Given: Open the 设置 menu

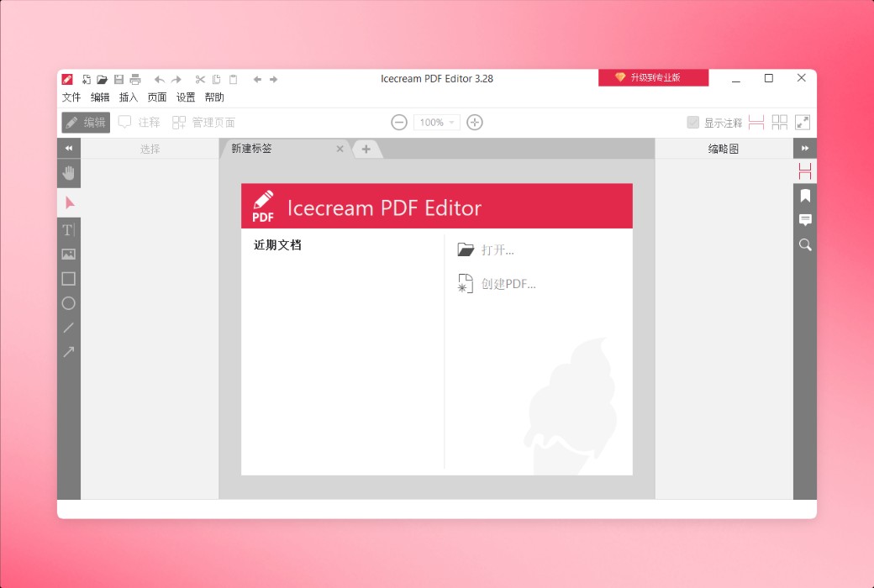Looking at the screenshot, I should click(x=185, y=97).
